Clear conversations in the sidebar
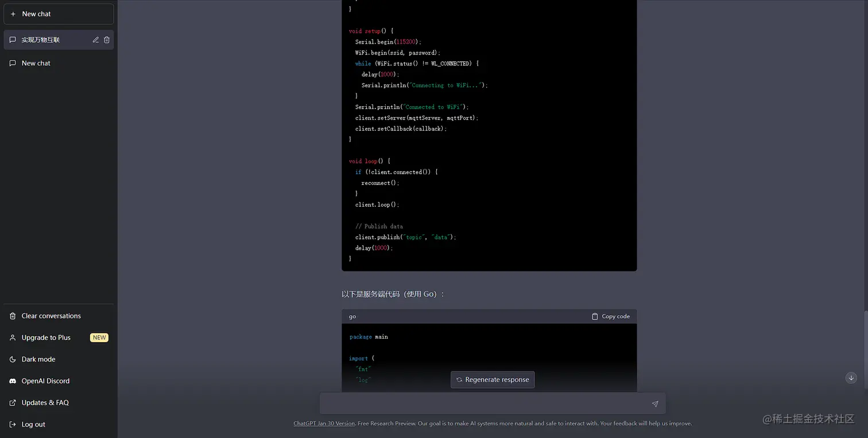This screenshot has width=868, height=438. 59,316
